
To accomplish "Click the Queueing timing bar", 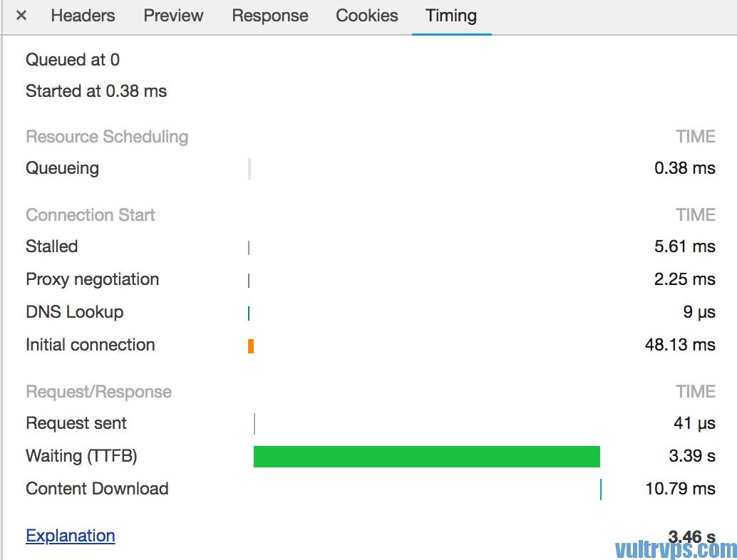I will [249, 169].
